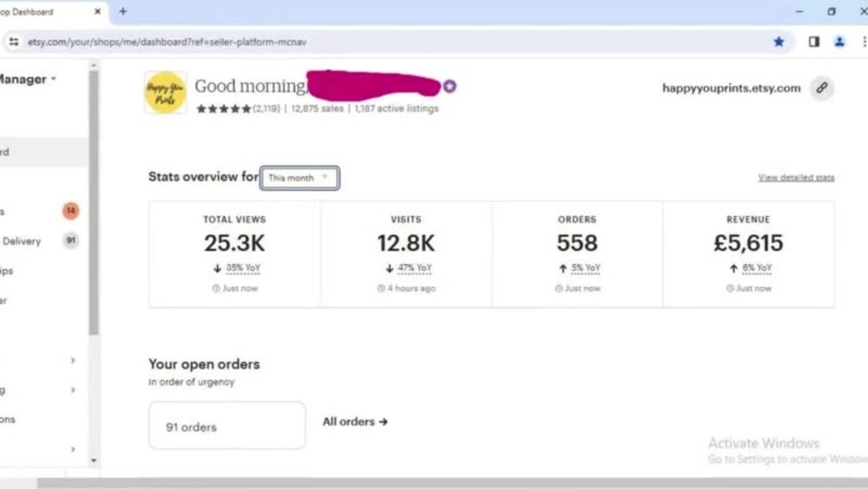Screen dimensions: 868x489
Task: Open the Happy You Prints shop logo
Action: [166, 92]
